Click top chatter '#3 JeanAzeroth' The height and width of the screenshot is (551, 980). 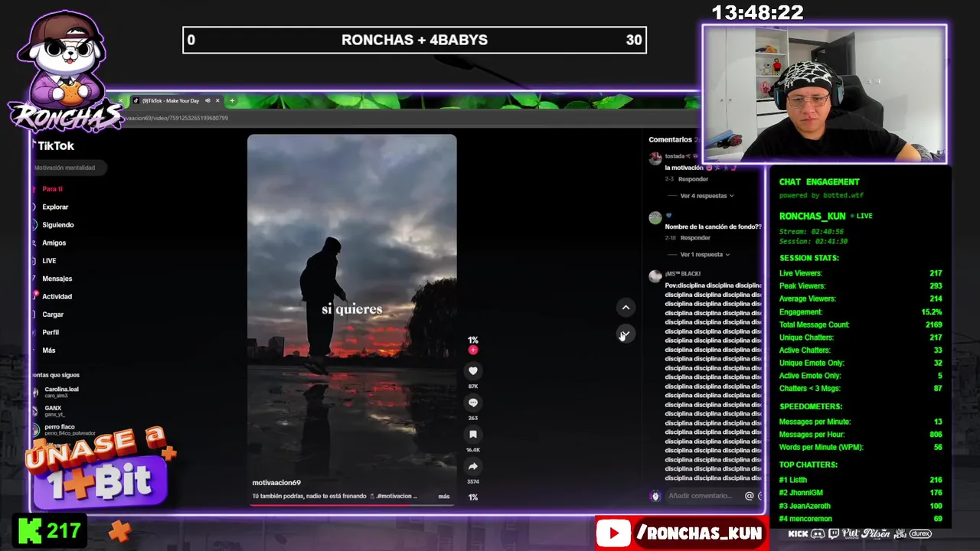[x=861, y=506]
